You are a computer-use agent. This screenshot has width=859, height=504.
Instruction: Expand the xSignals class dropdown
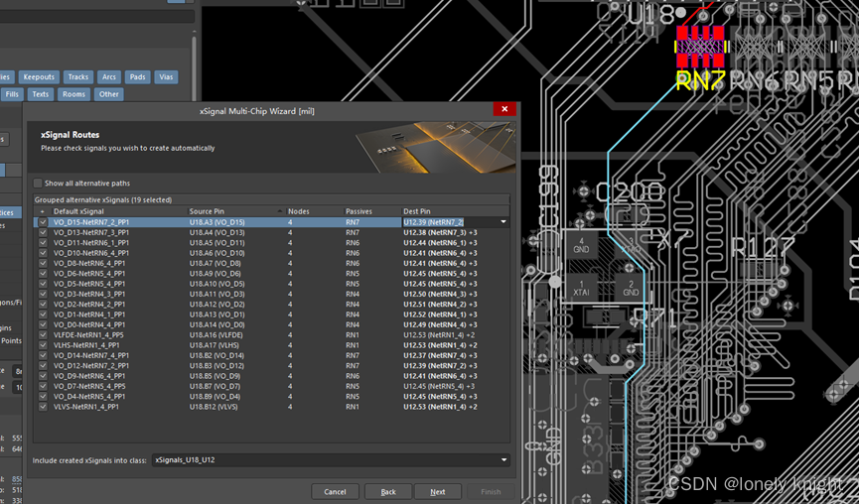click(x=503, y=460)
